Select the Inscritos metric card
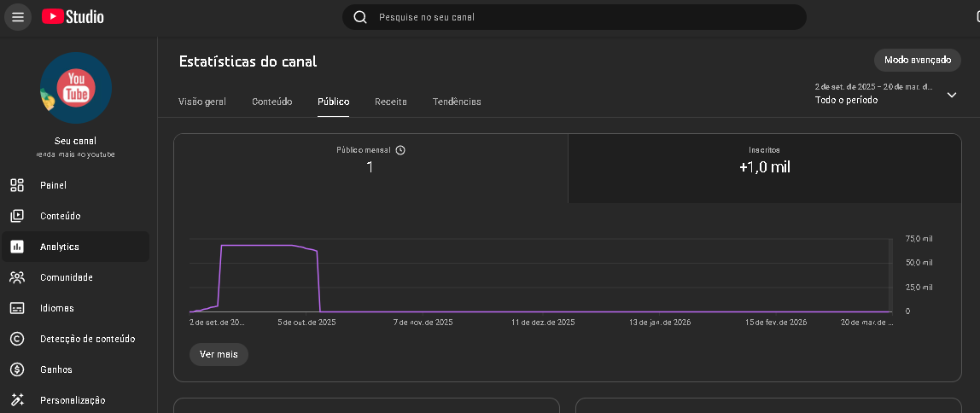980x413 pixels. [765, 168]
